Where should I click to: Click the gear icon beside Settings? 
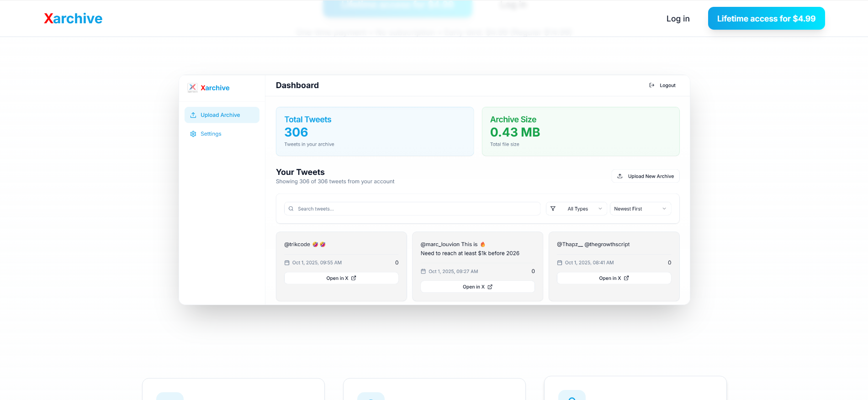[x=193, y=134]
